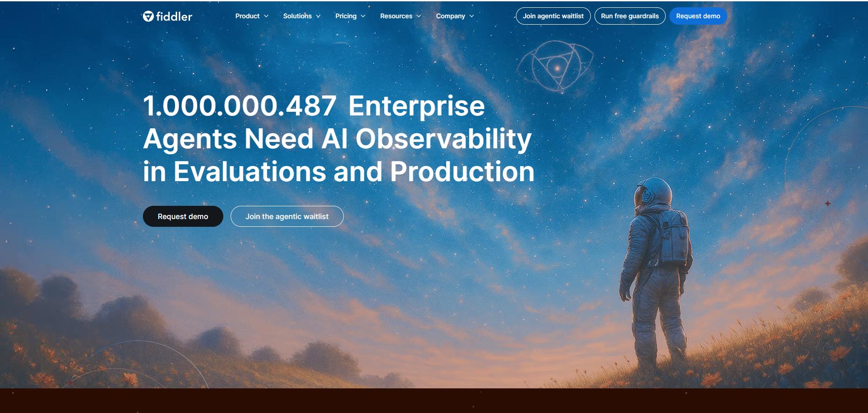868x413 pixels.
Task: Expand the Resources chevron arrow
Action: click(x=419, y=16)
